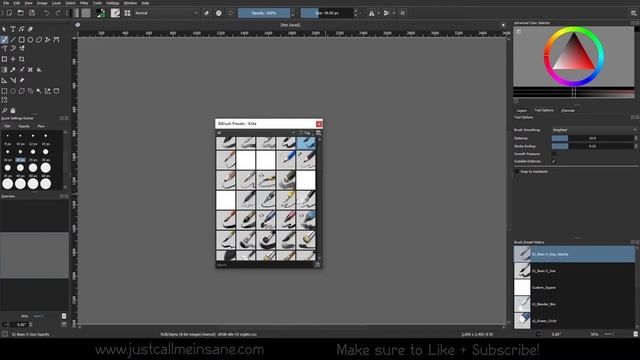Select the Elliptical Selection tool

tap(13, 91)
